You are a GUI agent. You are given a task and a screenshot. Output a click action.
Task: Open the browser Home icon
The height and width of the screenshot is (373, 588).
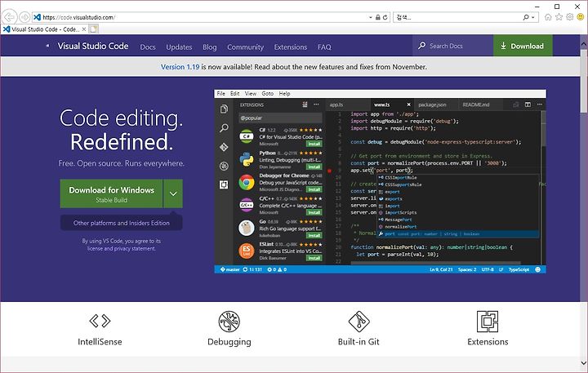548,17
